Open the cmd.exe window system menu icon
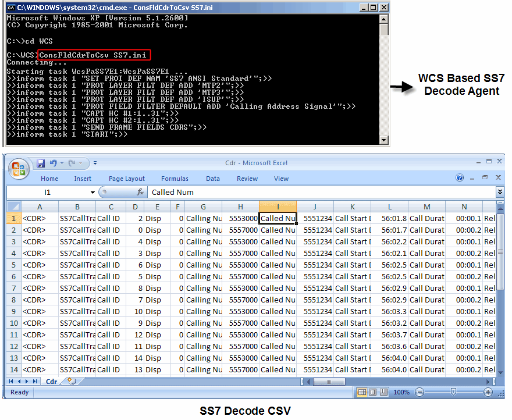Image resolution: width=512 pixels, height=420 pixels. tap(11, 7)
